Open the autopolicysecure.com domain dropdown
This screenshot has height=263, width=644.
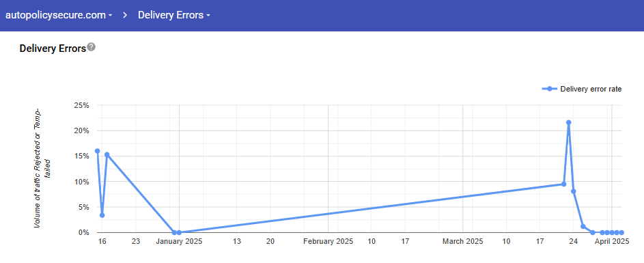59,15
